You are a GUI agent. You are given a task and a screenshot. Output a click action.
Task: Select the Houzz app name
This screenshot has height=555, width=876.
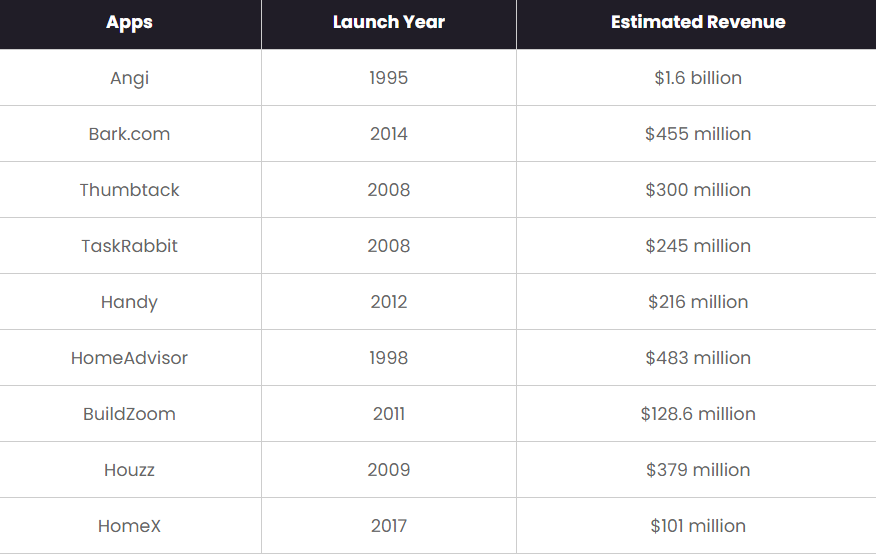pyautogui.click(x=129, y=469)
